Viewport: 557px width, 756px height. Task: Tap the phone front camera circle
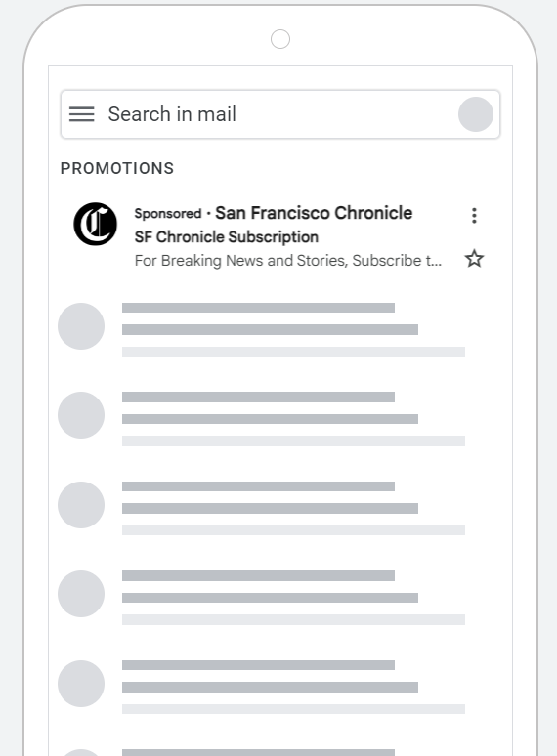tap(280, 39)
